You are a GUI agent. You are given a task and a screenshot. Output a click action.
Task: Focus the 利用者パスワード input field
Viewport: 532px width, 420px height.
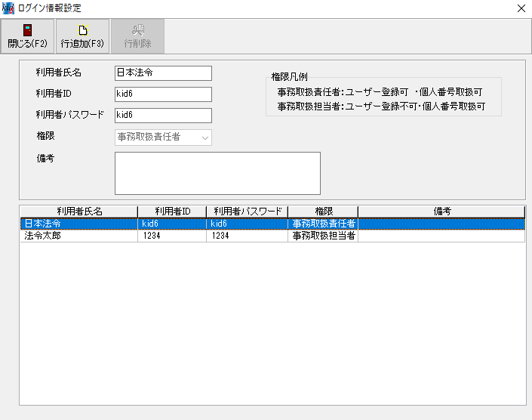[x=163, y=116]
